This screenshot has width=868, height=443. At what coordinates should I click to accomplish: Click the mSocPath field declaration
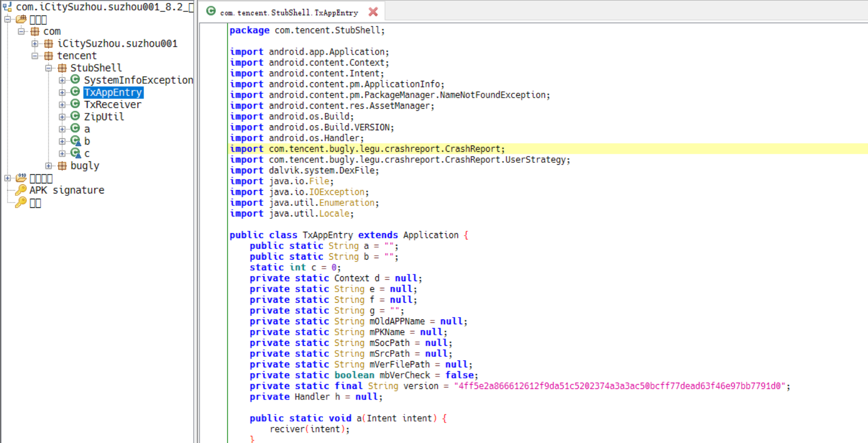coord(351,343)
